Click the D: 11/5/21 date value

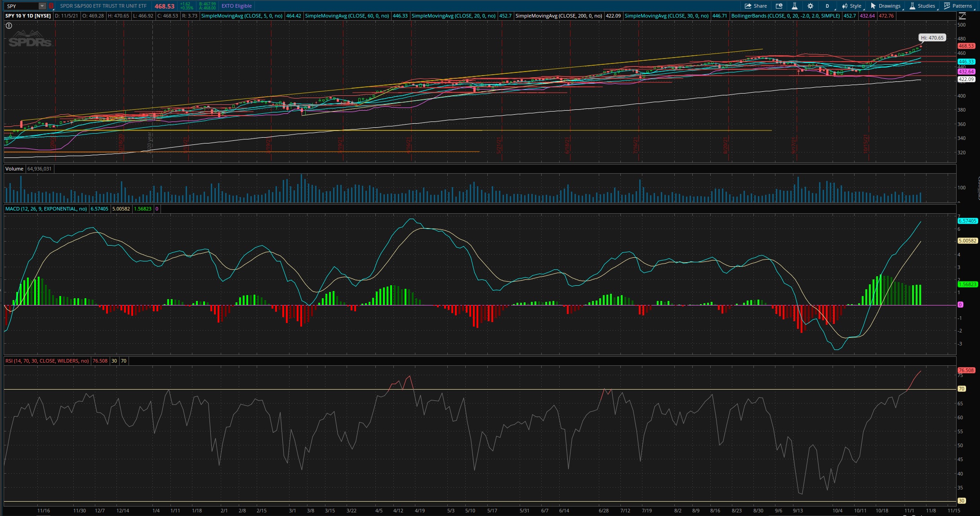tap(67, 16)
